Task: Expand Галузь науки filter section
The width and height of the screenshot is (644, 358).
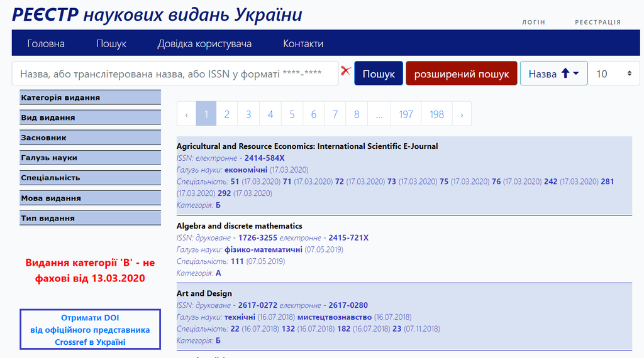Action: [90, 158]
